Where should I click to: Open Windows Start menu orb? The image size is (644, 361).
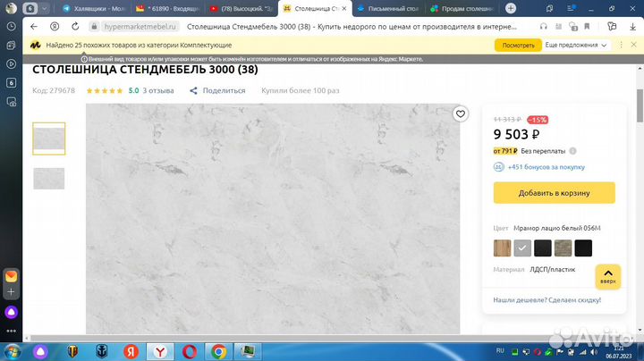click(12, 351)
